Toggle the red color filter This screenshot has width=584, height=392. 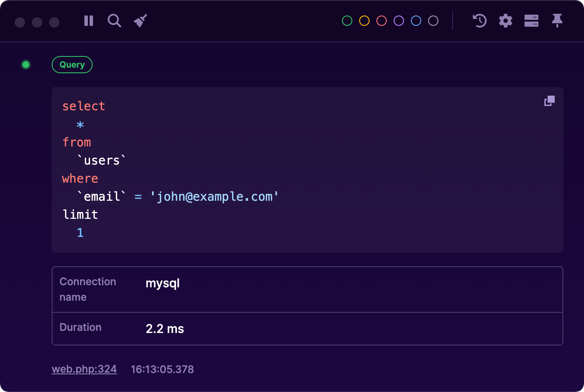coord(381,20)
